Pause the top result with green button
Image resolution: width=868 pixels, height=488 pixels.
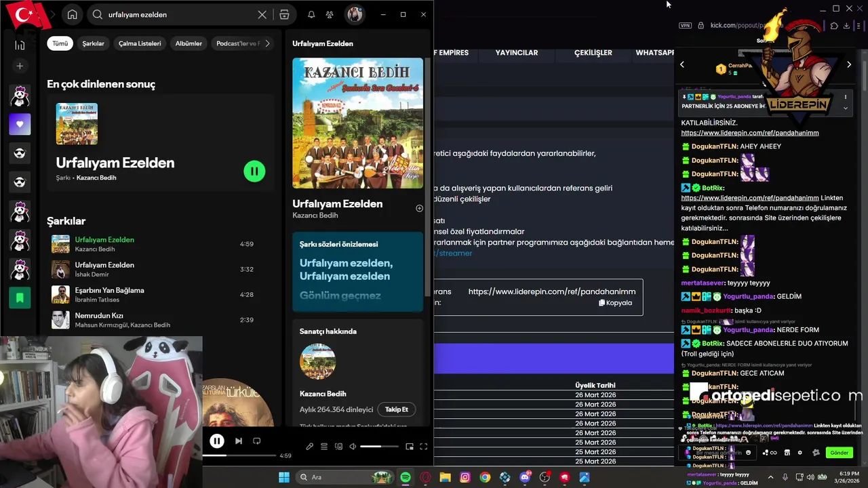(254, 171)
